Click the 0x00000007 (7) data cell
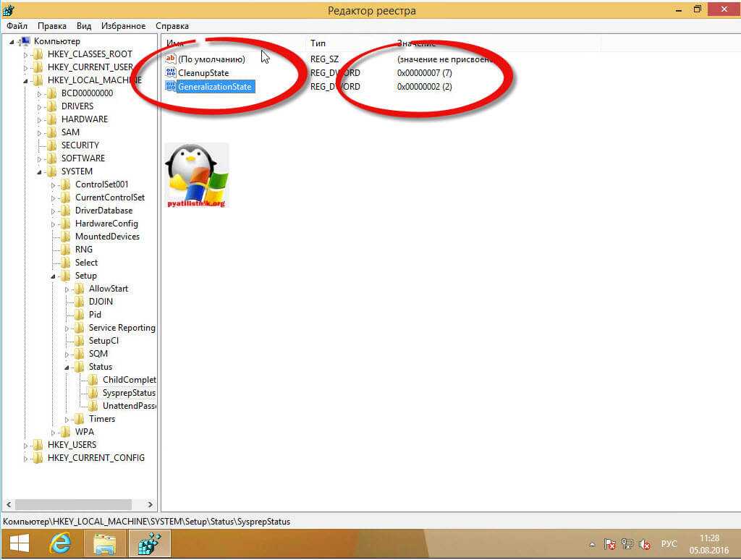 [424, 73]
